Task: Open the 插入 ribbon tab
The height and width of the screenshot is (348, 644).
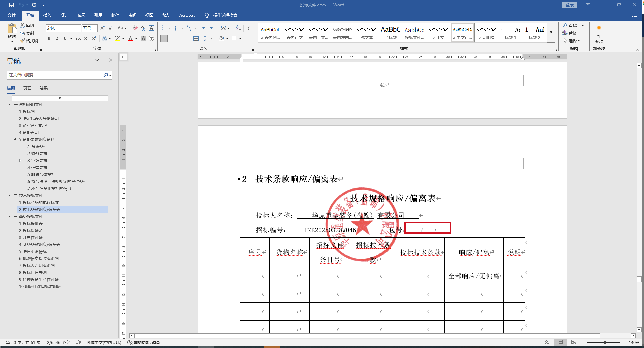Action: tap(47, 15)
